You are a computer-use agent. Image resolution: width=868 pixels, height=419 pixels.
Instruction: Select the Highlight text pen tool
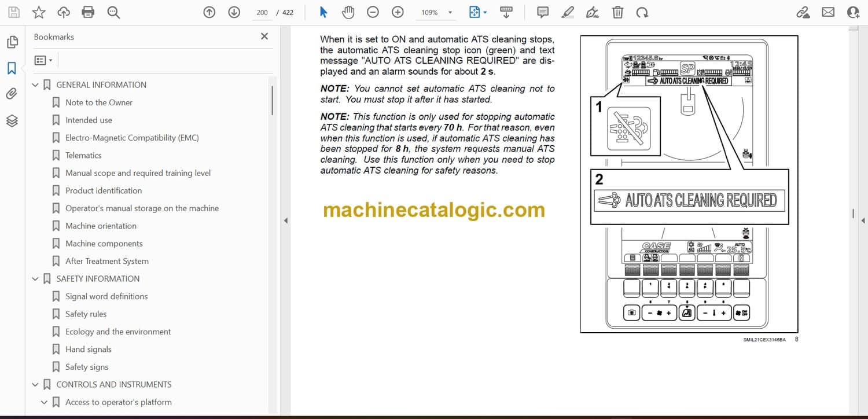pos(568,12)
